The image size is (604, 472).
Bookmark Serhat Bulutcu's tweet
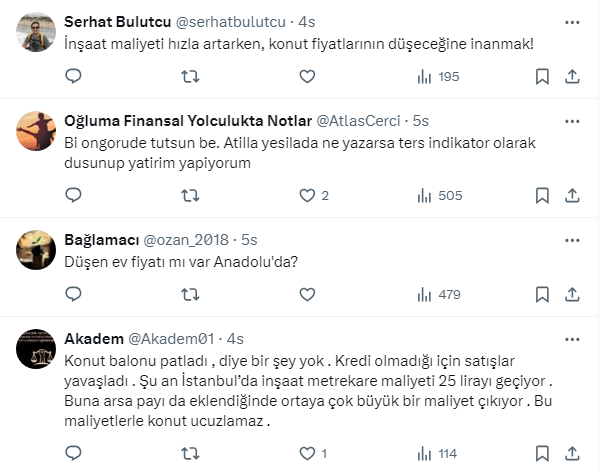541,77
